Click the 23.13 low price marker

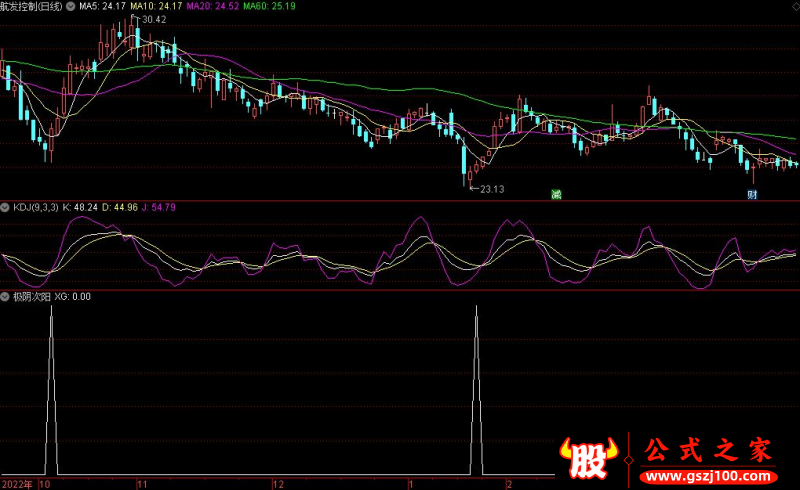click(x=490, y=188)
